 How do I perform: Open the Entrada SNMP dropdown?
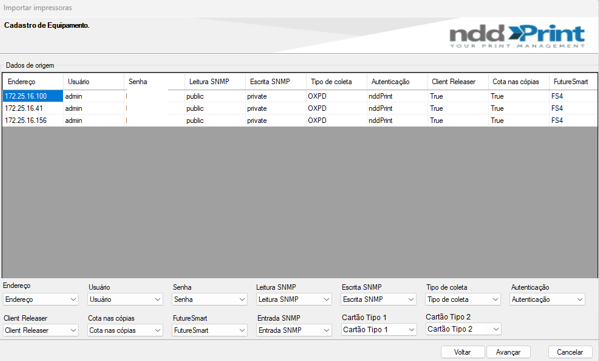[x=294, y=330]
